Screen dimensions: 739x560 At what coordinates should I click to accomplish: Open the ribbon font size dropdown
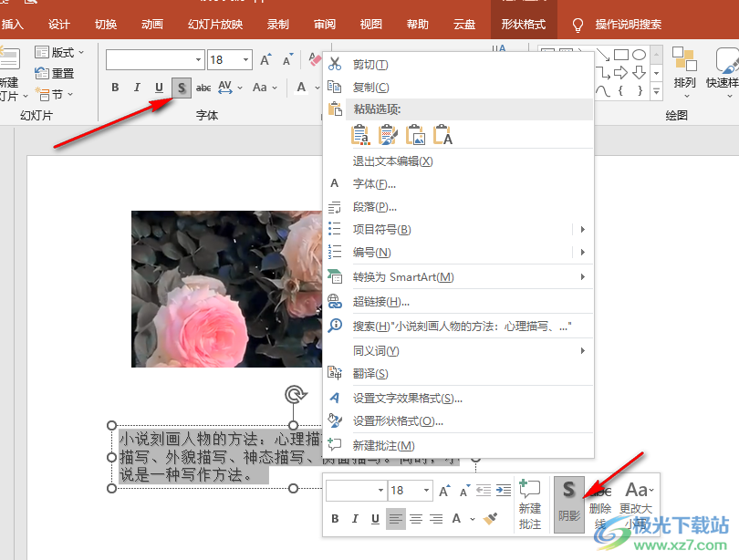(x=246, y=60)
